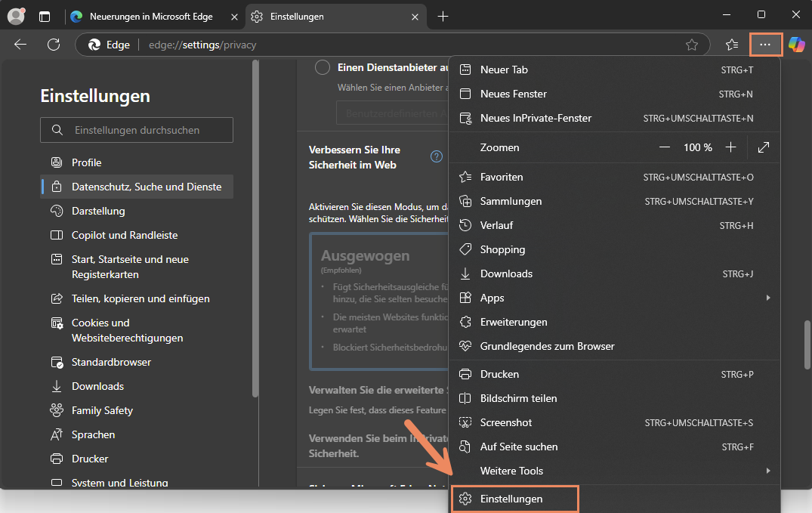Click the Einstellungen durchsuchen search field
Viewport: 812px width, 513px height.
pos(137,130)
